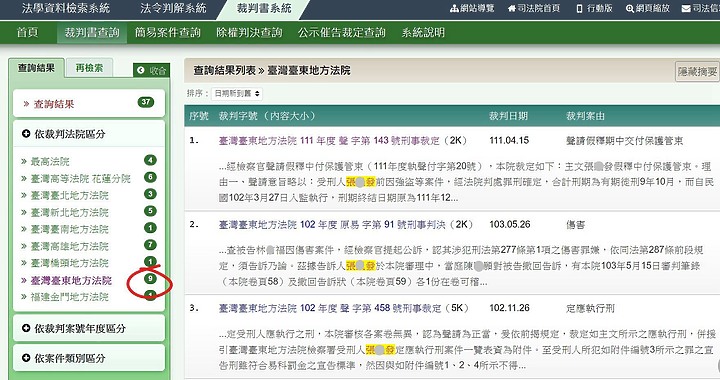Click the count badge 6 for 花蓮分院

pos(150,177)
